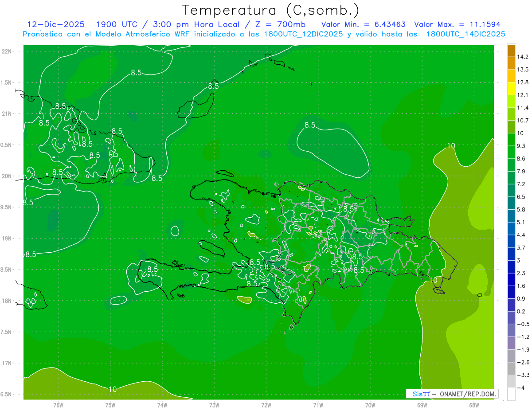Click the '17N' latitude axis label
The image size is (532, 411).
(6, 363)
